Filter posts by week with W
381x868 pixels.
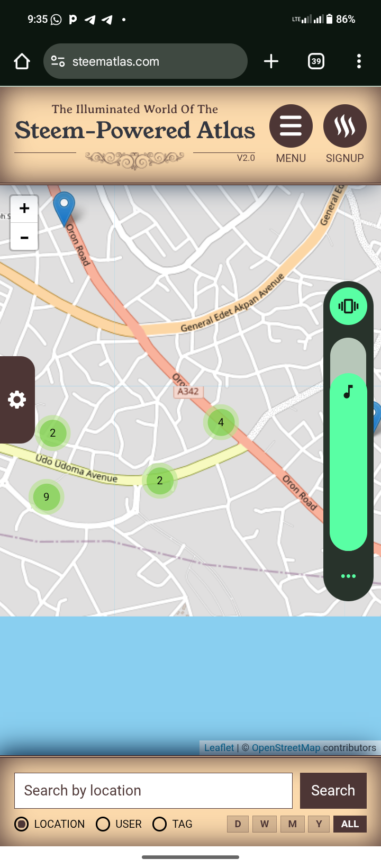click(265, 824)
